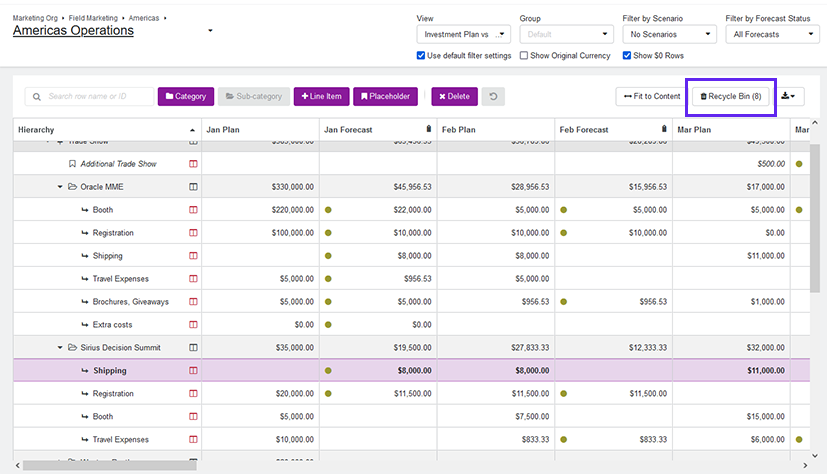Click Marketing Org breadcrumb
The image size is (827, 474).
[x=35, y=18]
